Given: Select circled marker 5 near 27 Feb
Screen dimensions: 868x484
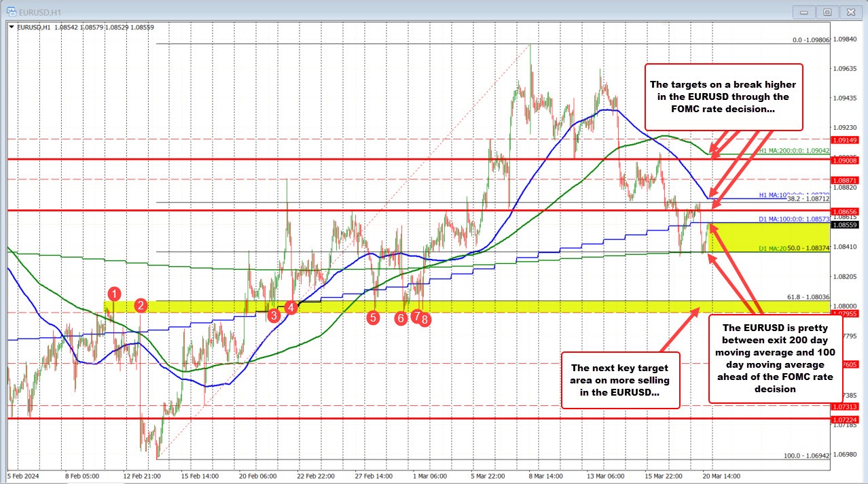Looking at the screenshot, I should (373, 317).
